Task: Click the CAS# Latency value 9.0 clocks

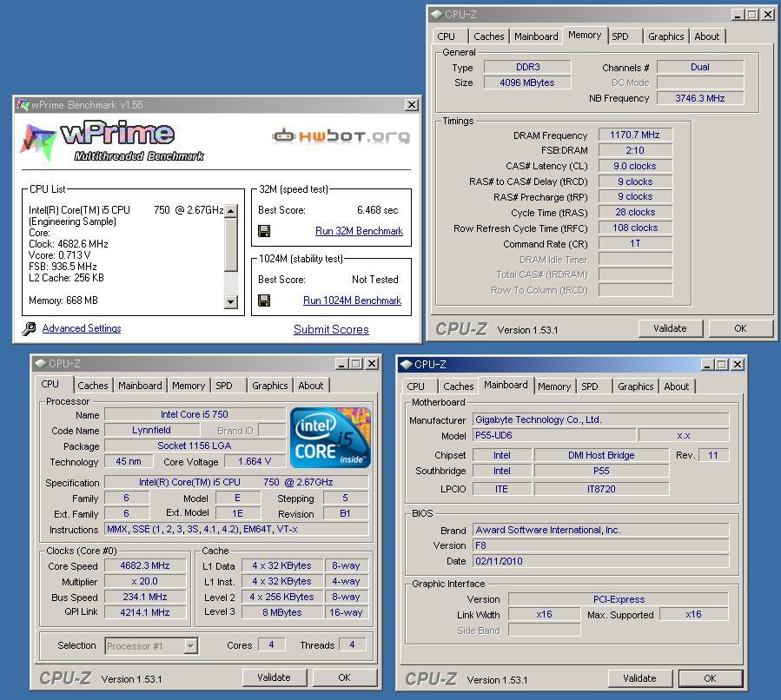Action: [x=635, y=166]
